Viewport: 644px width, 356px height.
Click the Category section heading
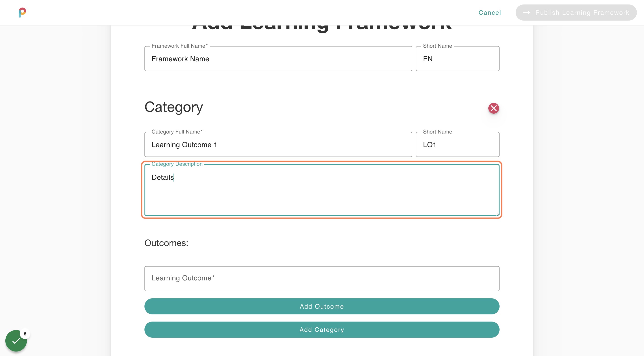coord(174,107)
